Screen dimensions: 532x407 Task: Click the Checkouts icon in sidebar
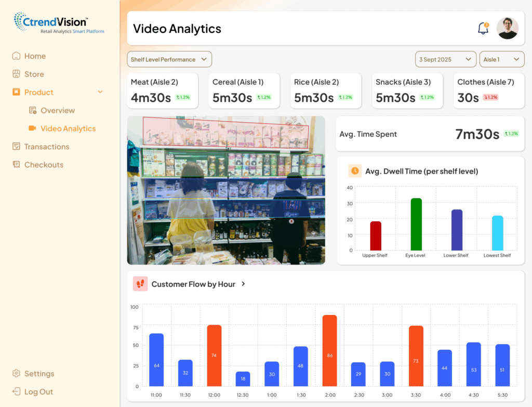click(x=17, y=165)
